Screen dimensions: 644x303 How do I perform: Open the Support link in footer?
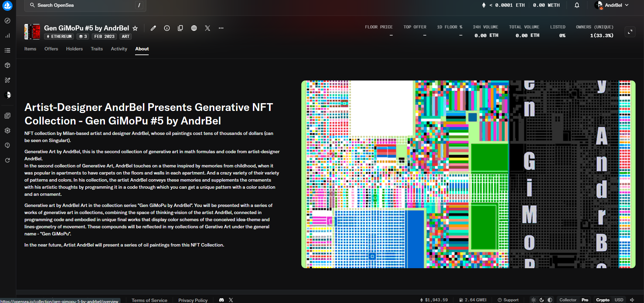coord(508,300)
